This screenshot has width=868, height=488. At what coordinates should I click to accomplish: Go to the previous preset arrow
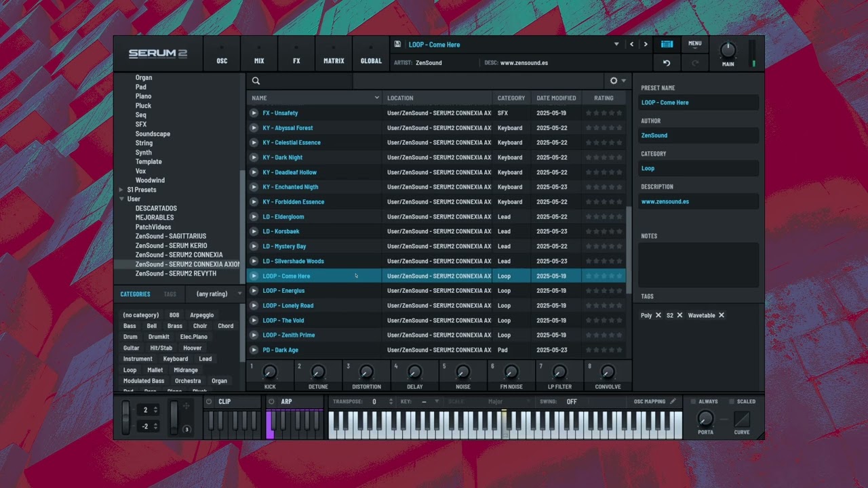[x=632, y=44]
